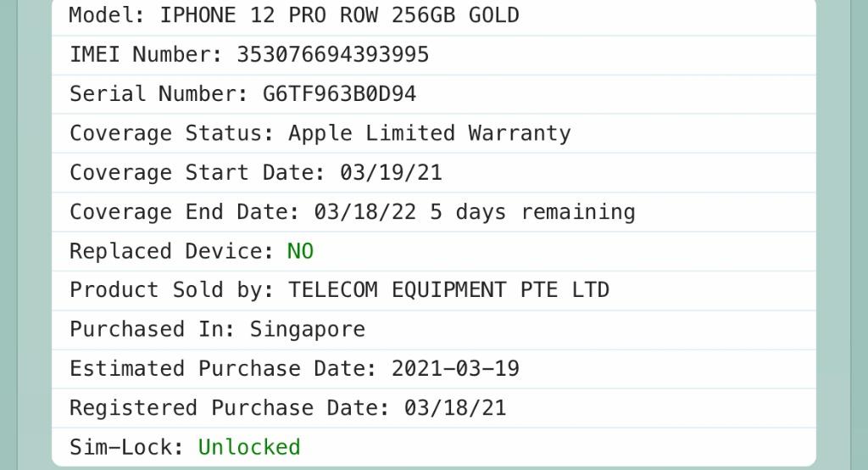
Task: Click the Apple Limited Warranty status text
Action: pos(429,133)
